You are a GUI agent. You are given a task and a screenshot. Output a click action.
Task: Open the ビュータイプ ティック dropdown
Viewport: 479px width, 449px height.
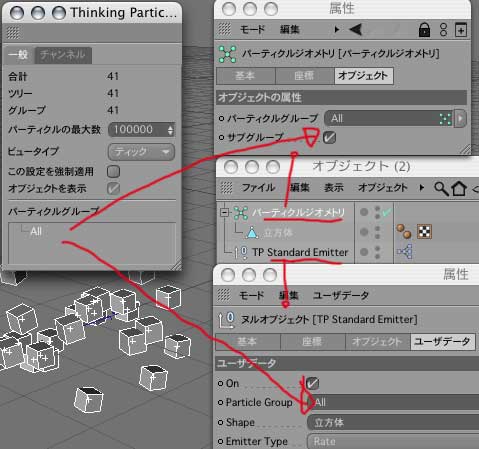point(141,152)
